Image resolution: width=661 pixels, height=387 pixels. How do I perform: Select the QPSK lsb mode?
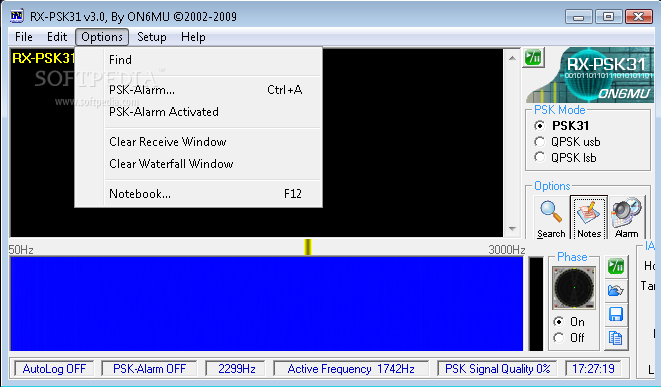pyautogui.click(x=540, y=157)
